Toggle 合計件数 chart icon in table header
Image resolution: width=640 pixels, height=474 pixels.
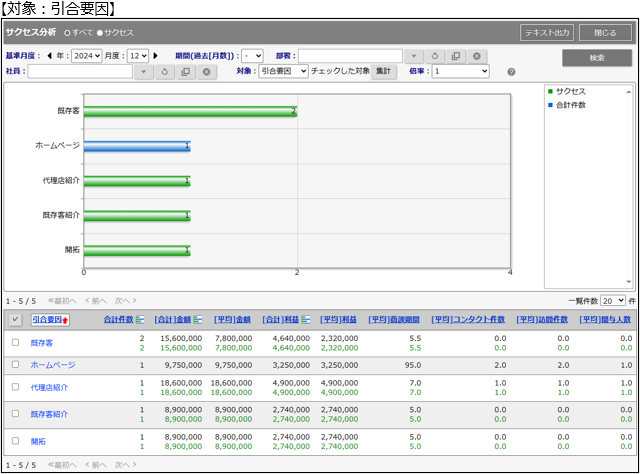tap(140, 320)
